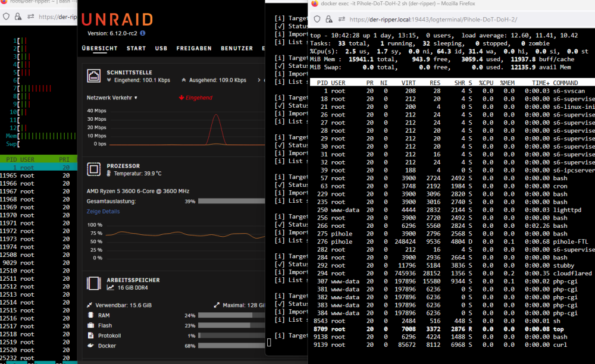Click PID 25232 root row in htop
Viewport: 595px width, 364px height.
click(39, 357)
